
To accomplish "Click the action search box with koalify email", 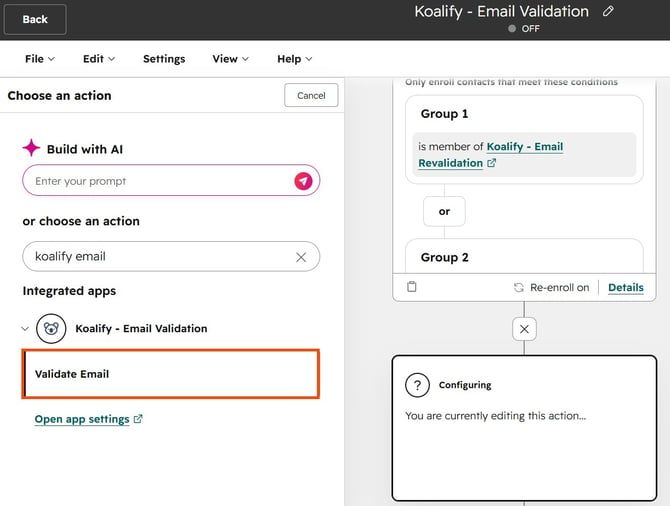I will (171, 256).
